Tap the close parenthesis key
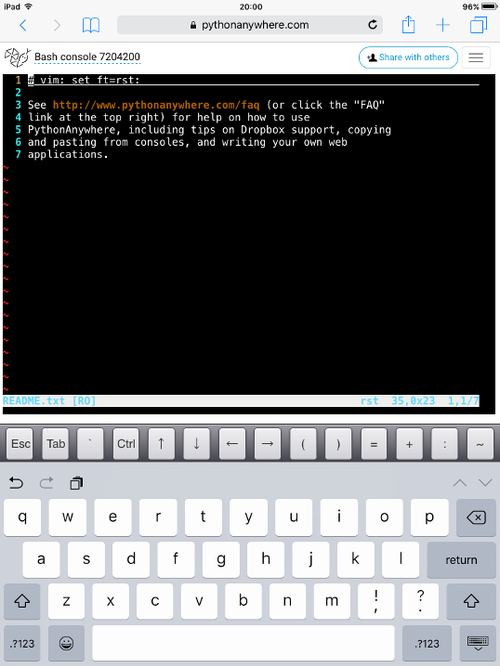 [338, 444]
